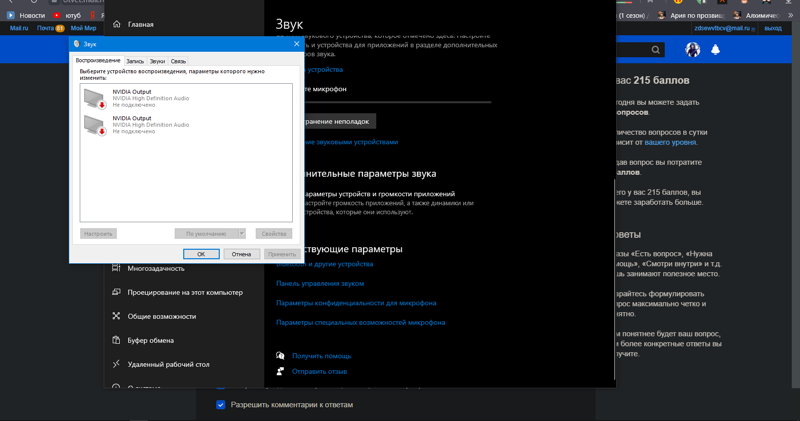
Task: Open Параметры устройств и громкости приложений
Action: pos(380,193)
